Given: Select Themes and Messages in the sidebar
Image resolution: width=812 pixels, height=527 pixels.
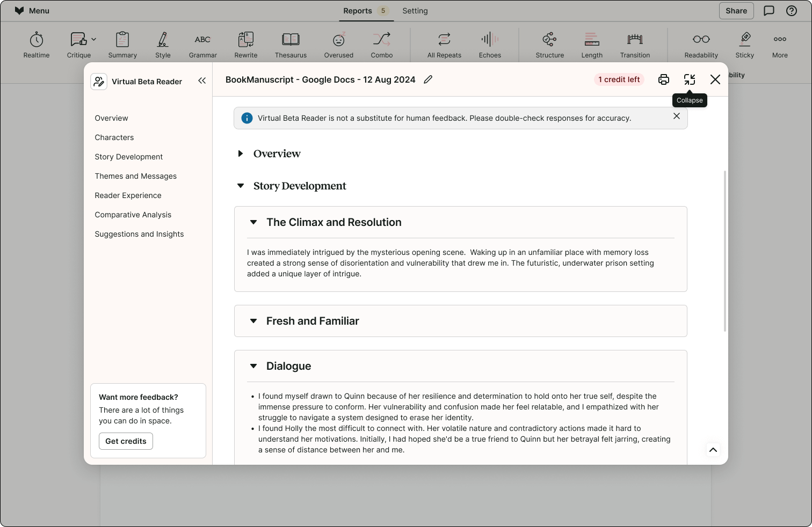Looking at the screenshot, I should click(x=135, y=176).
